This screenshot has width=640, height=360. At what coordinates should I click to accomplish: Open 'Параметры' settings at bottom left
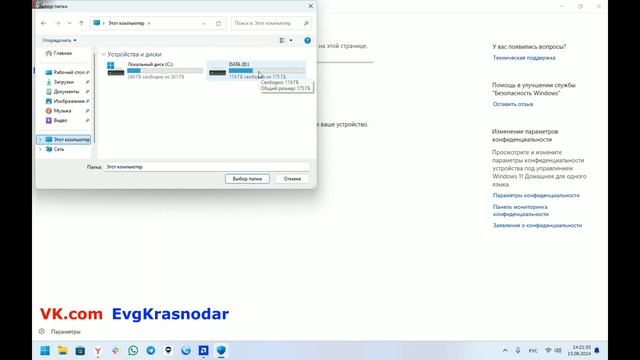pos(60,332)
